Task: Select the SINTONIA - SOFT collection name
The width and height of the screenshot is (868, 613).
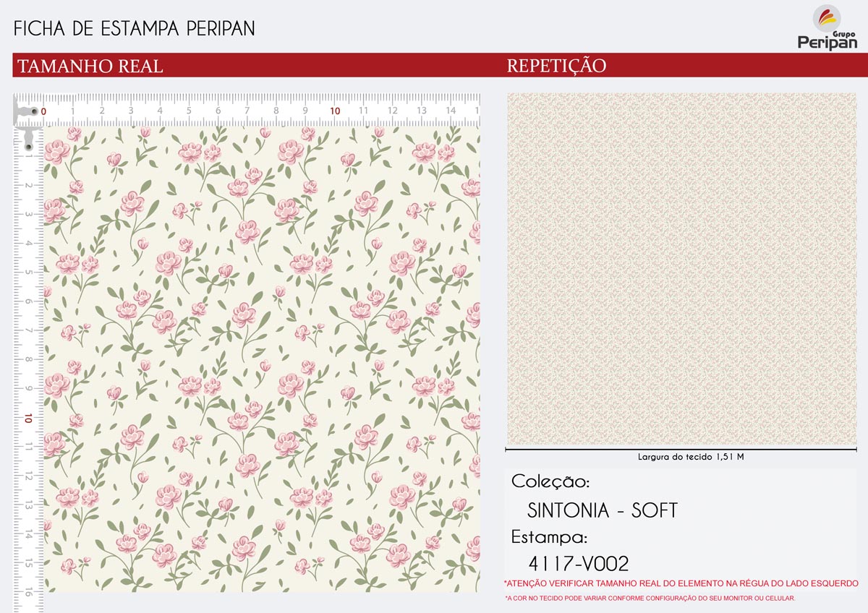Action: [603, 510]
